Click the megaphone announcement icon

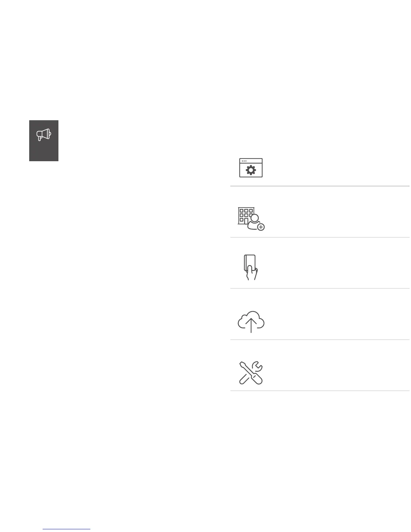click(x=44, y=134)
